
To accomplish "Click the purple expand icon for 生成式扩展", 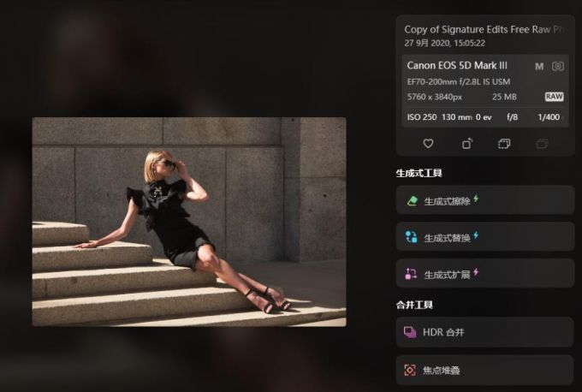I will pos(411,274).
